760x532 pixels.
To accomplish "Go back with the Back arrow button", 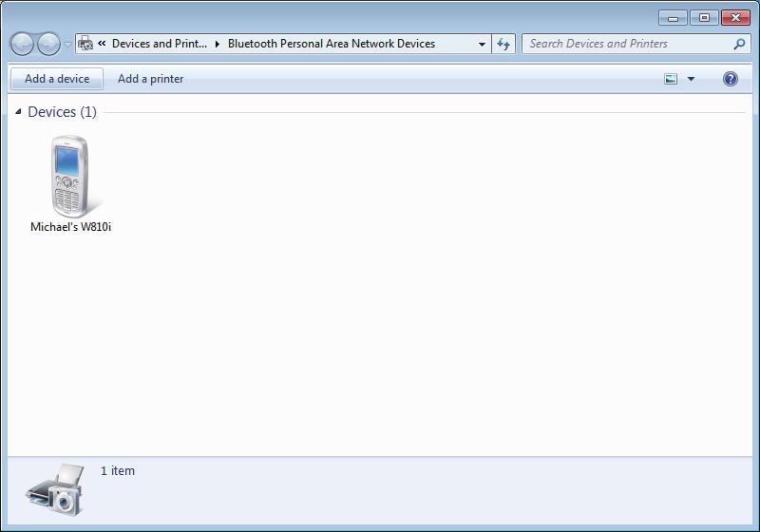I will [x=22, y=44].
